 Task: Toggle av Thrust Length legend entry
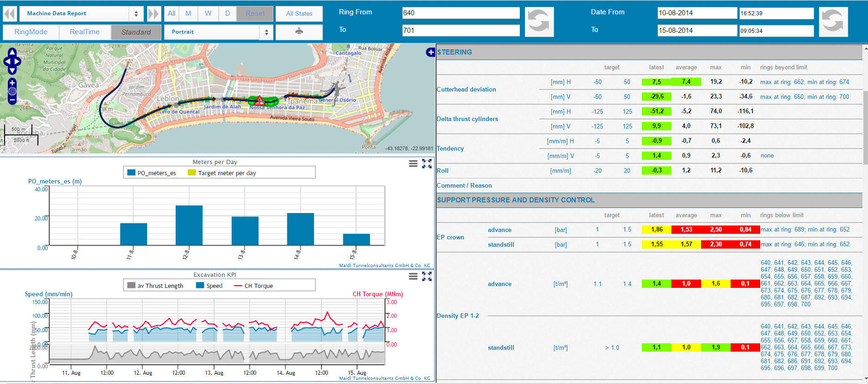click(x=155, y=286)
